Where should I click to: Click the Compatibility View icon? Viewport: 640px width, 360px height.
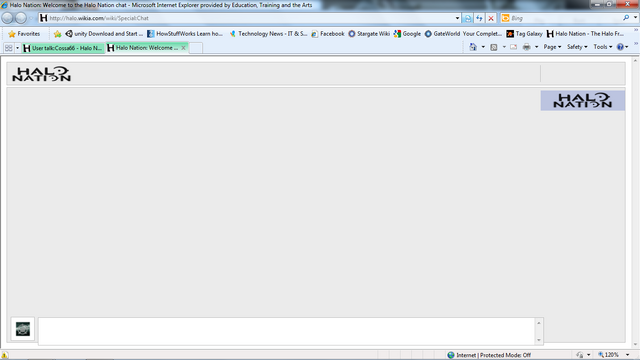[x=468, y=18]
